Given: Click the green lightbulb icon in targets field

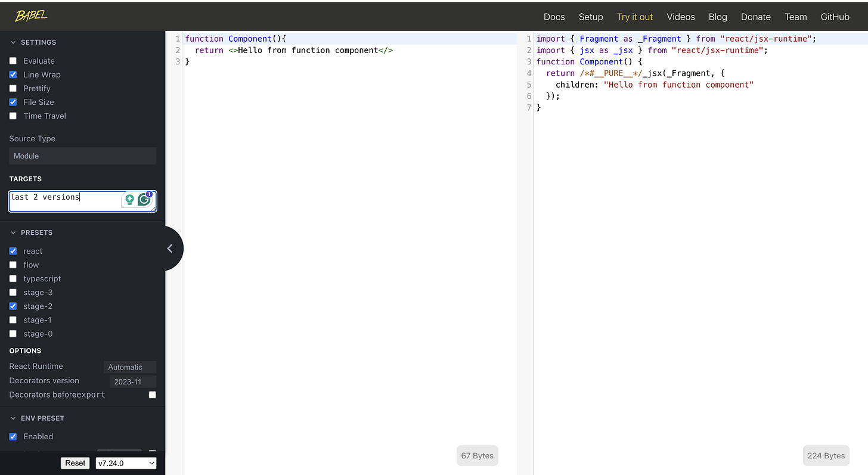Looking at the screenshot, I should click(129, 200).
